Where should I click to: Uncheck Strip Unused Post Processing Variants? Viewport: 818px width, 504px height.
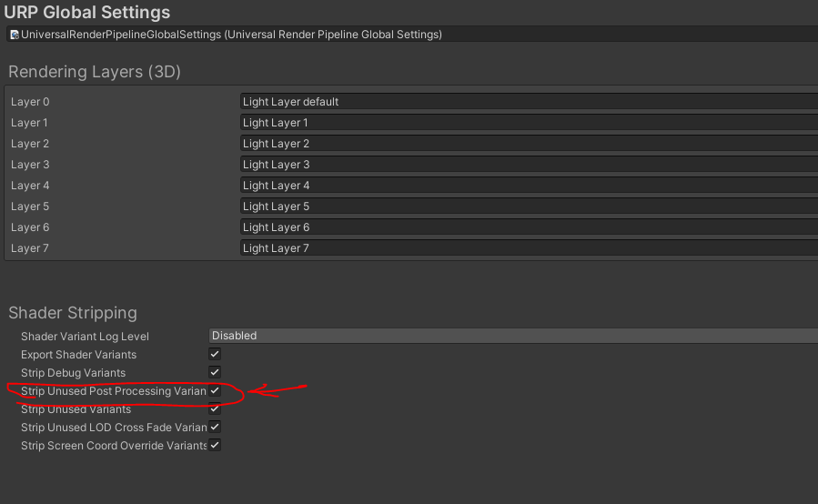[215, 390]
